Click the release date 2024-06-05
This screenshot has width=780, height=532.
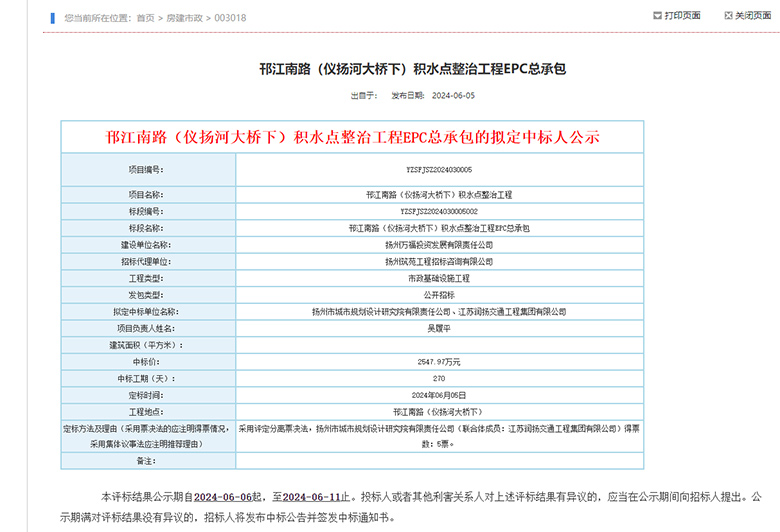[453, 96]
